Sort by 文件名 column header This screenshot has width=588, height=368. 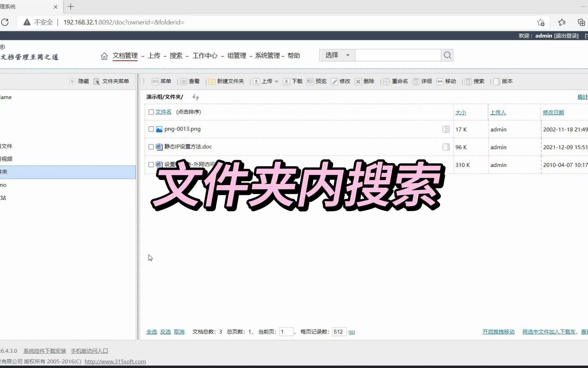click(163, 112)
